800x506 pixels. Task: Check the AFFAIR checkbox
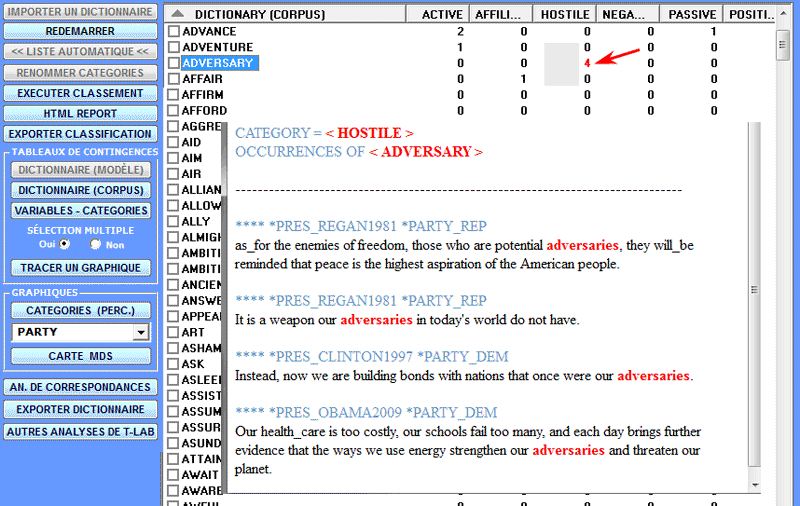coord(174,79)
